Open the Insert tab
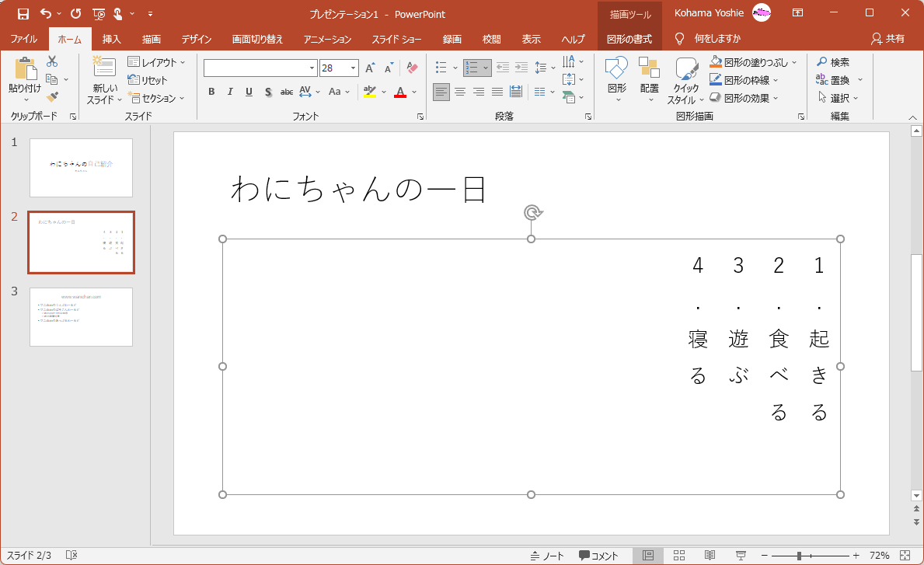The image size is (924, 565). tap(111, 39)
